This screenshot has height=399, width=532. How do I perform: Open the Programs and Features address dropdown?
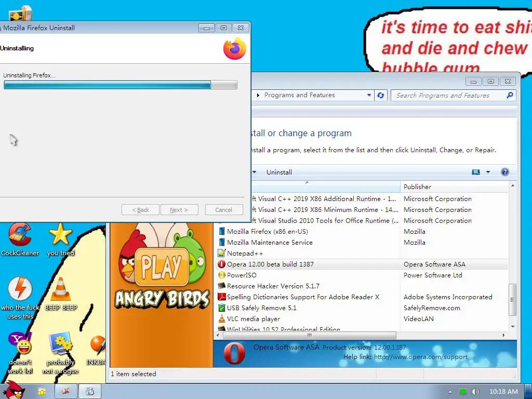point(369,96)
